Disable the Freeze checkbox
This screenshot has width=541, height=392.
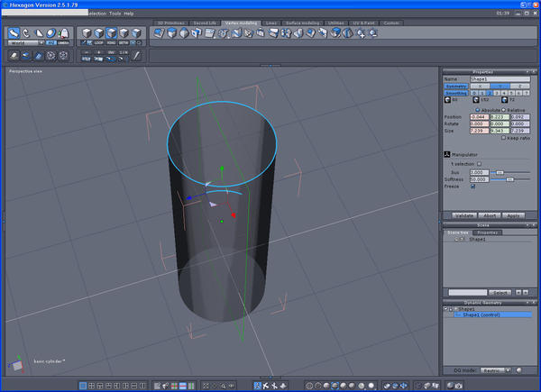point(473,187)
